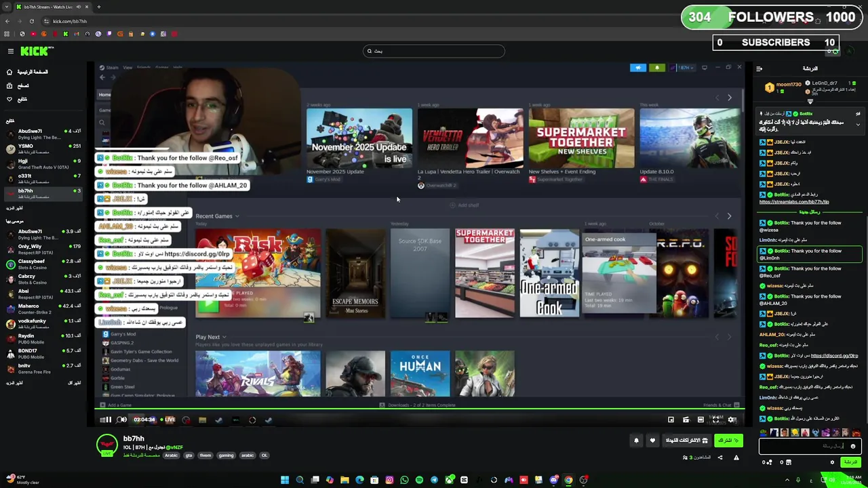868x488 pixels.
Task: Click the @vNZF mention link
Action: [174, 447]
